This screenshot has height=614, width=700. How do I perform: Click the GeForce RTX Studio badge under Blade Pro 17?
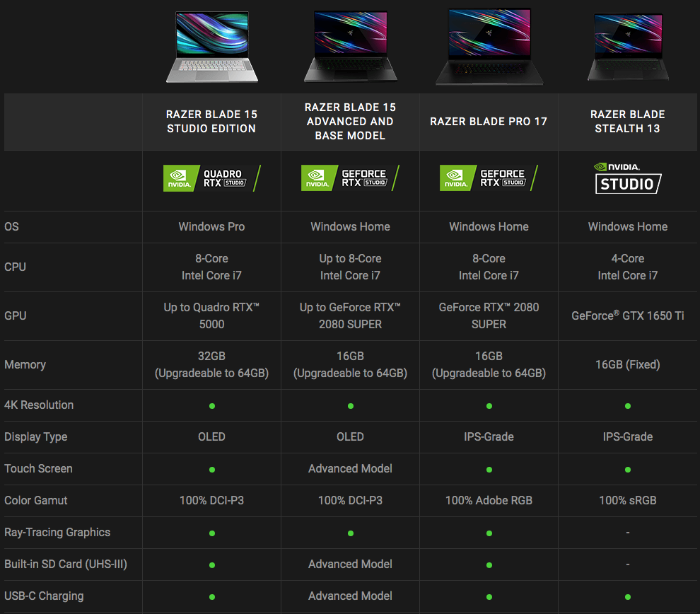point(489,178)
